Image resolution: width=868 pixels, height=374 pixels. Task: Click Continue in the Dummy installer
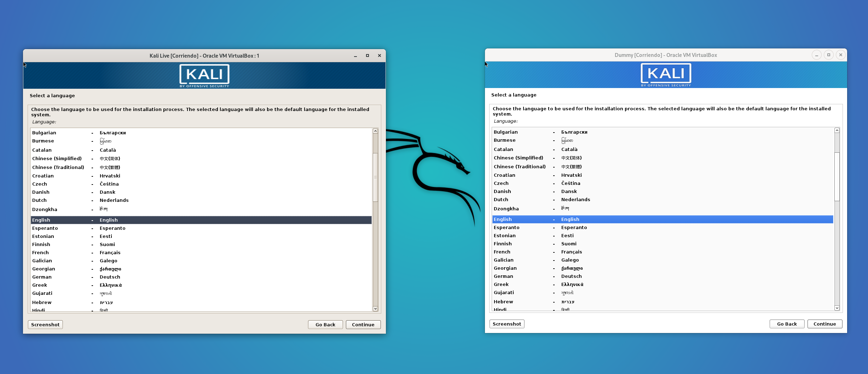click(x=824, y=323)
